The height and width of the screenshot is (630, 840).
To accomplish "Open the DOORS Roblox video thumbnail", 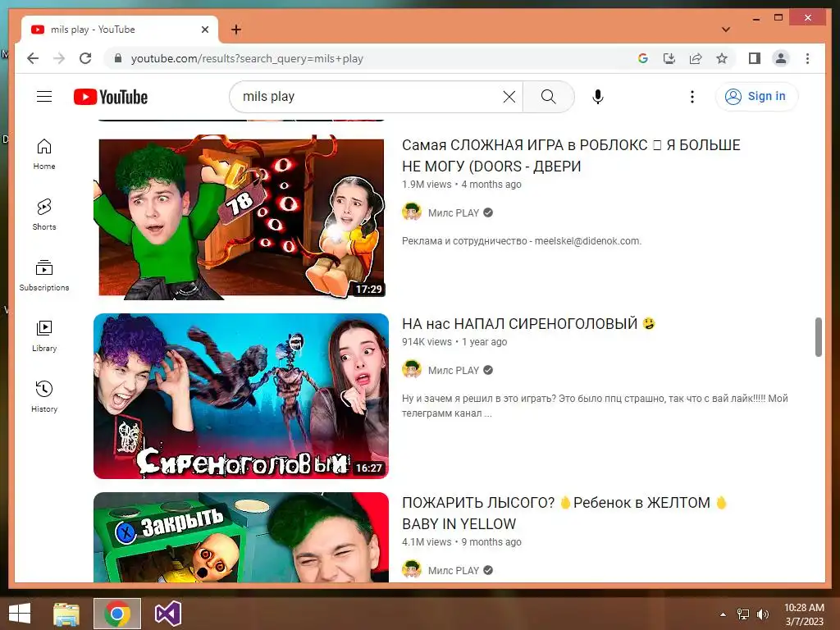I will tap(241, 217).
